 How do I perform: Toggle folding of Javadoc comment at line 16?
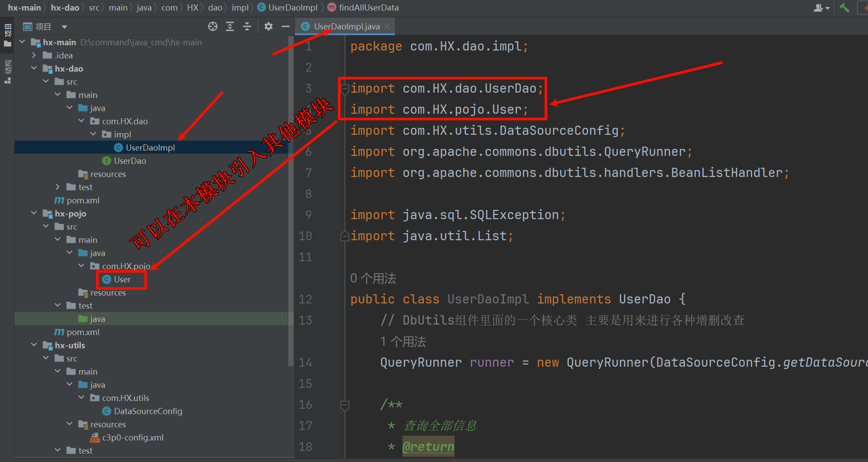coord(345,405)
